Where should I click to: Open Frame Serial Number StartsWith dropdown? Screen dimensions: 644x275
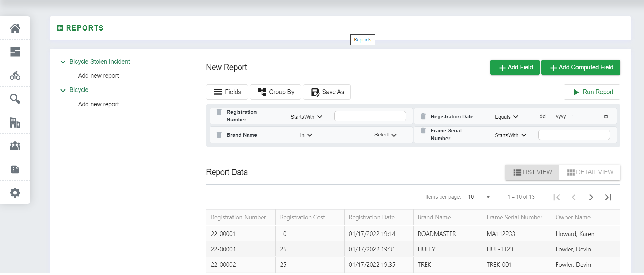coord(511,135)
